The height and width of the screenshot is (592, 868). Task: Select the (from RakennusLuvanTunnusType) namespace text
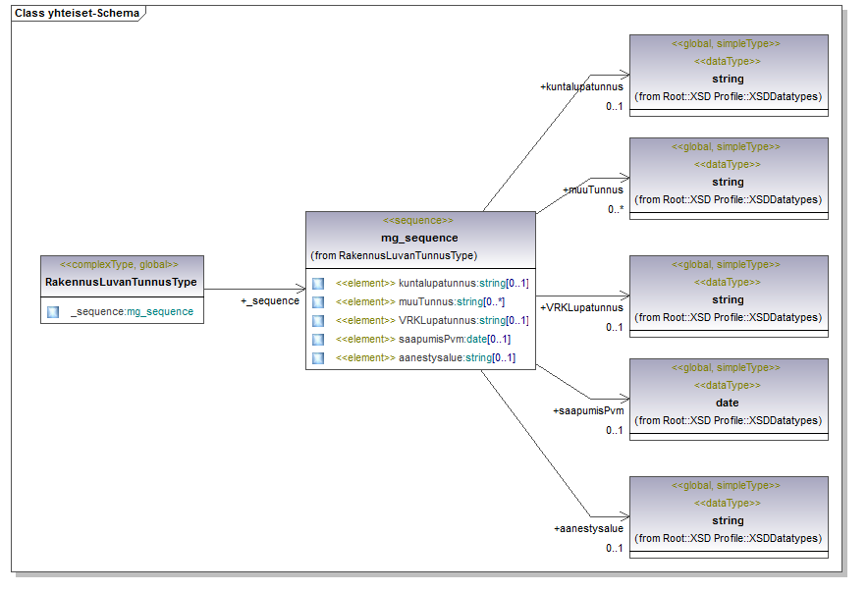click(394, 255)
